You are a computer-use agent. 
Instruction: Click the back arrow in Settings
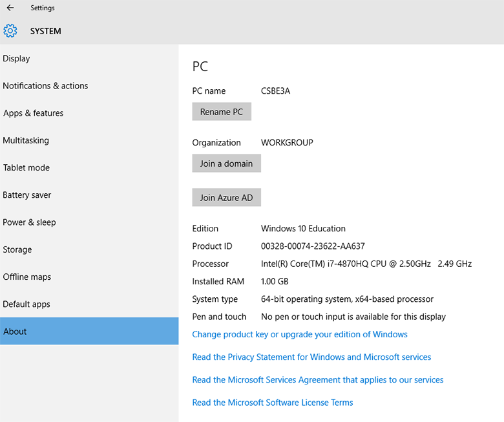click(x=10, y=8)
